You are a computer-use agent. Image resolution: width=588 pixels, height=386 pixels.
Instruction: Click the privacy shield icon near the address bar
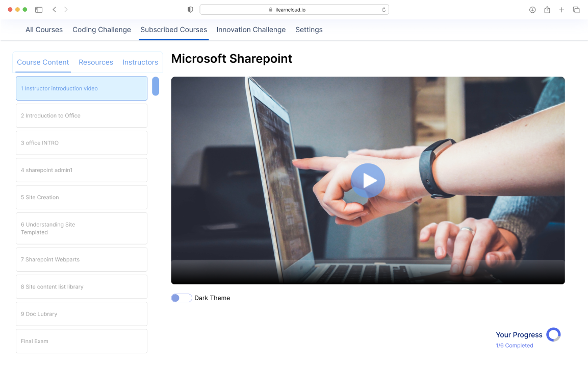190,9
